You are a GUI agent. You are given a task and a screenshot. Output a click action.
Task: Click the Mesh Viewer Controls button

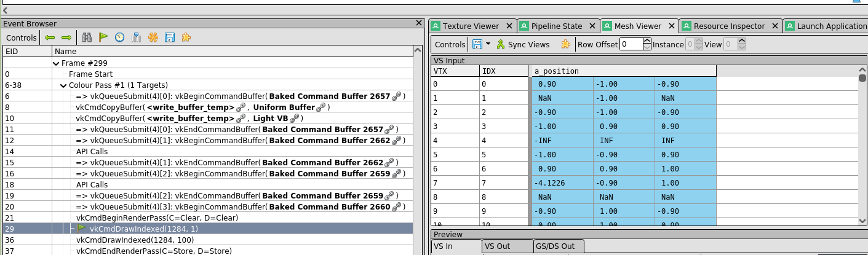(450, 44)
